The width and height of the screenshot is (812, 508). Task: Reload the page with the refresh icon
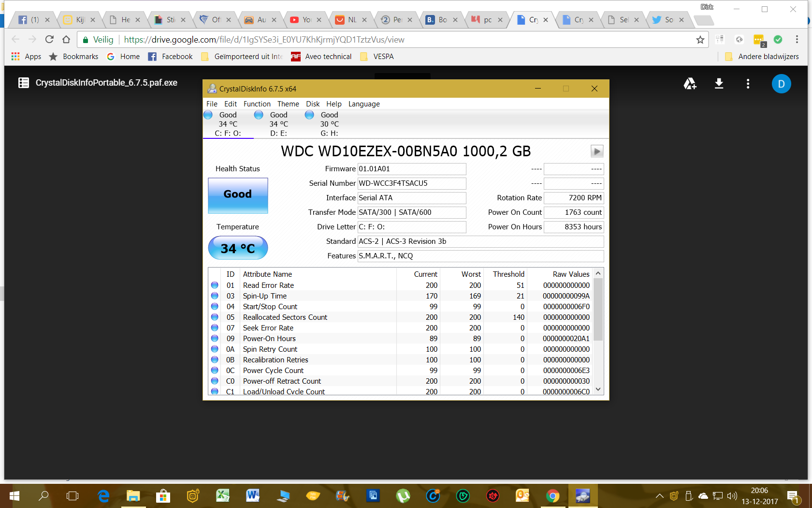(x=49, y=39)
